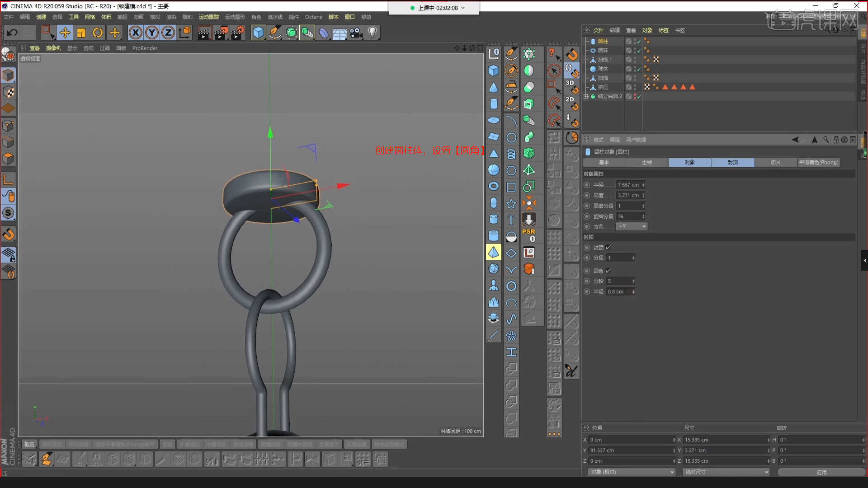Expand the right edge panel arrow
The image size is (868, 488).
864,260
